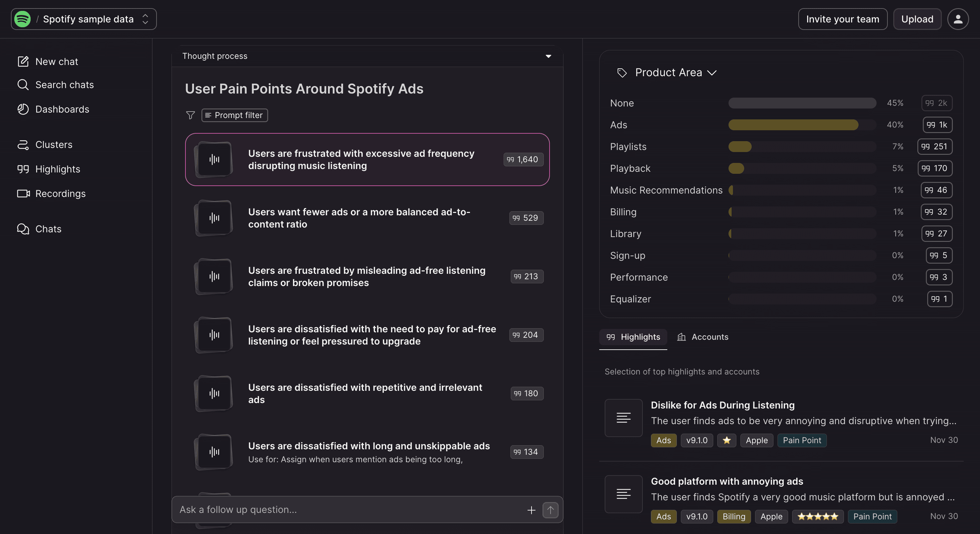Click the funnel filter icon
The height and width of the screenshot is (534, 980).
pyautogui.click(x=190, y=115)
